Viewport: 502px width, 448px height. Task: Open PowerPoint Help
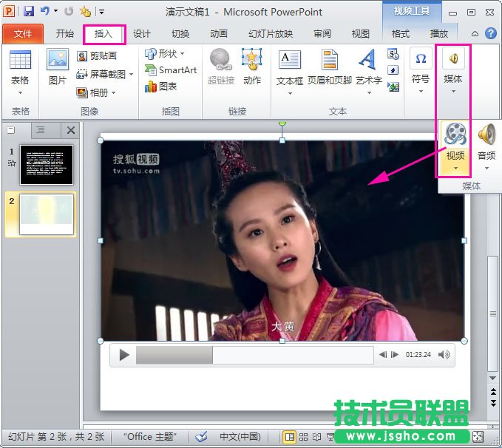490,33
